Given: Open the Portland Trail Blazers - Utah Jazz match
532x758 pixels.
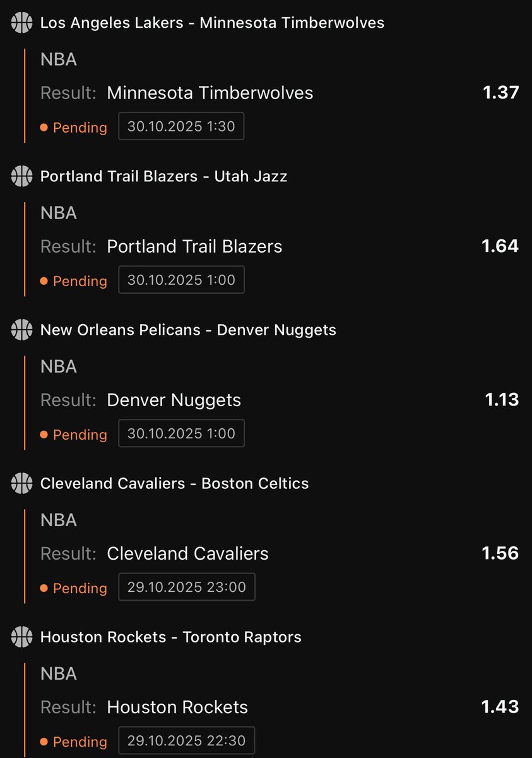Looking at the screenshot, I should pos(163,176).
